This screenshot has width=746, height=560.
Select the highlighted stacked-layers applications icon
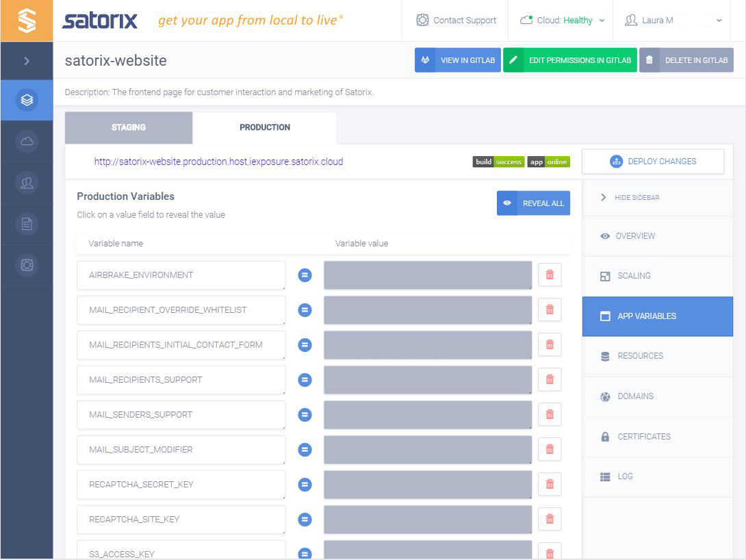27,99
